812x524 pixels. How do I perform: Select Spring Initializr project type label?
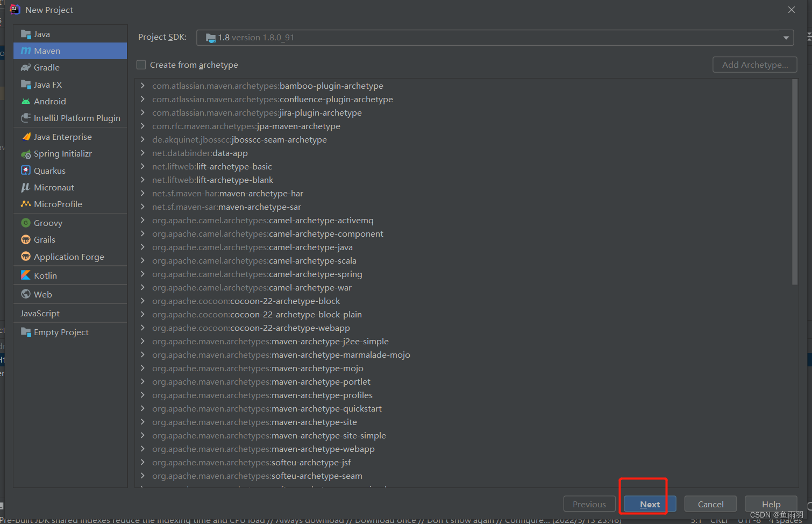[x=63, y=154]
